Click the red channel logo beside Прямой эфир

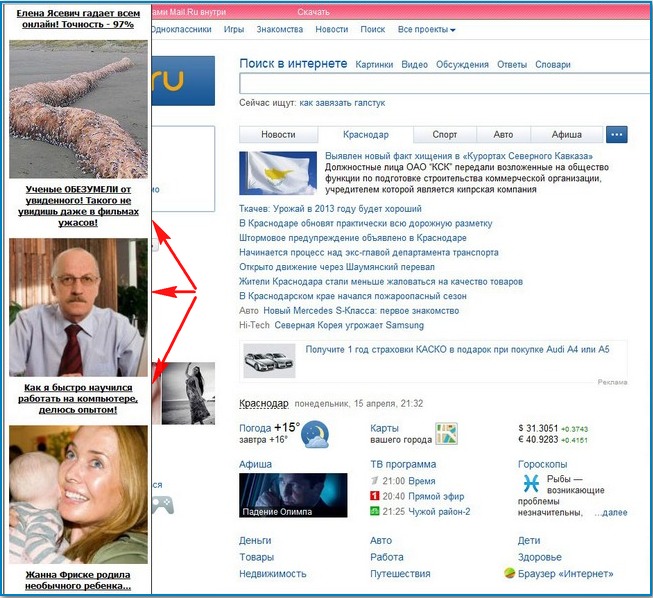[x=374, y=496]
